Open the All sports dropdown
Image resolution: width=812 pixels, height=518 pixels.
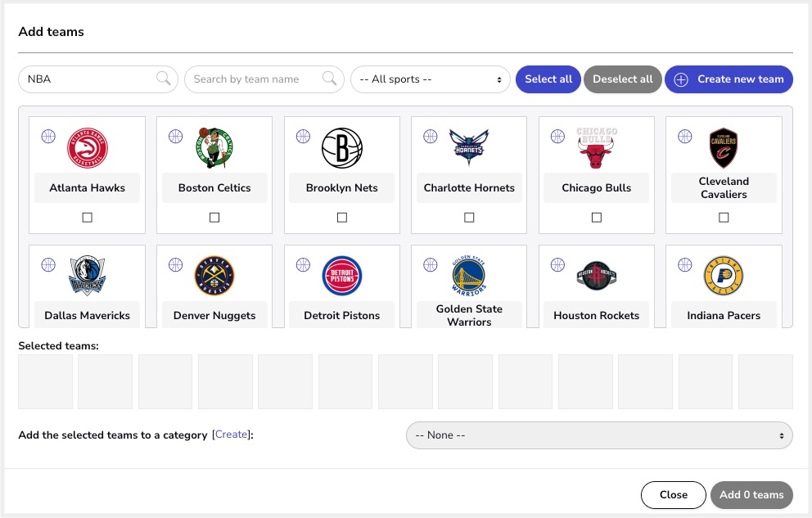(431, 79)
